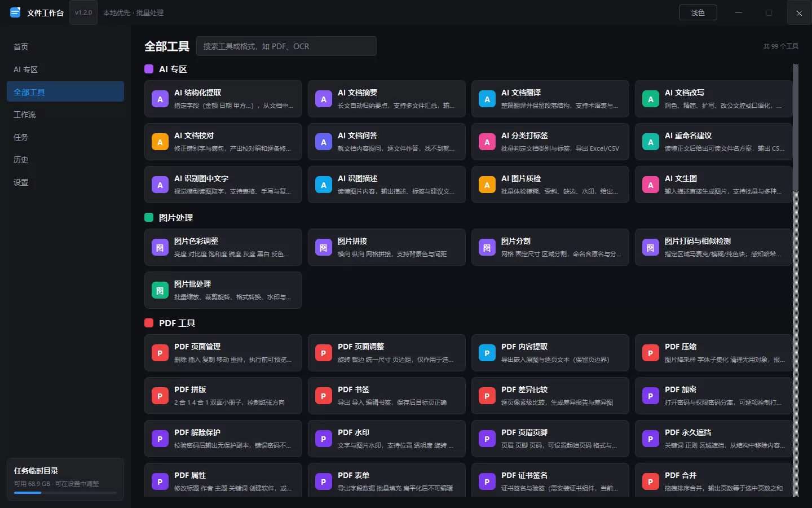Viewport: 812px width, 508px height.
Task: Click the PDF 合并 icon
Action: (651, 482)
